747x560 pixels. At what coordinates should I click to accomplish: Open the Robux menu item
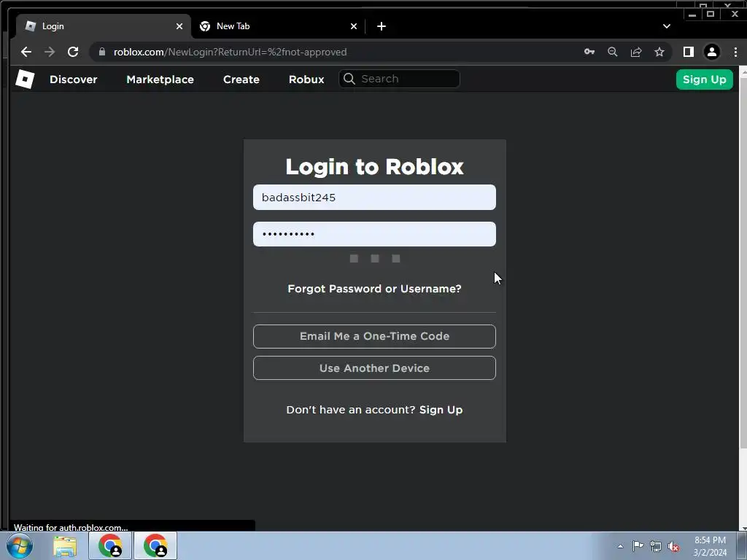[x=306, y=79]
